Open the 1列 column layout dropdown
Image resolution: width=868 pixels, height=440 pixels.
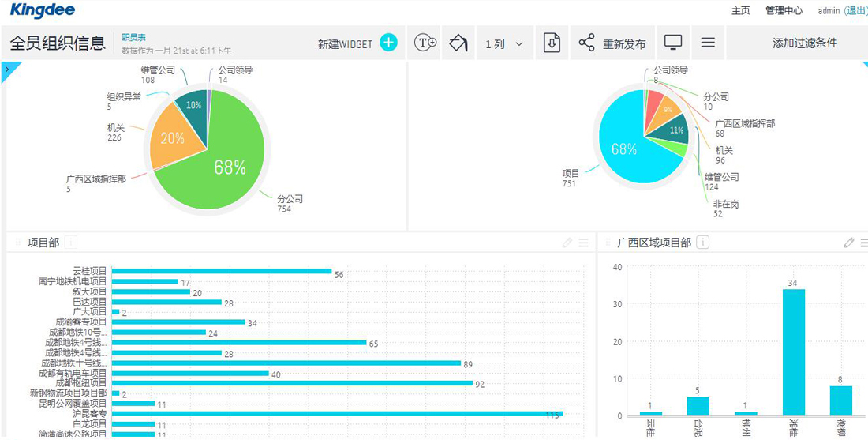(504, 44)
